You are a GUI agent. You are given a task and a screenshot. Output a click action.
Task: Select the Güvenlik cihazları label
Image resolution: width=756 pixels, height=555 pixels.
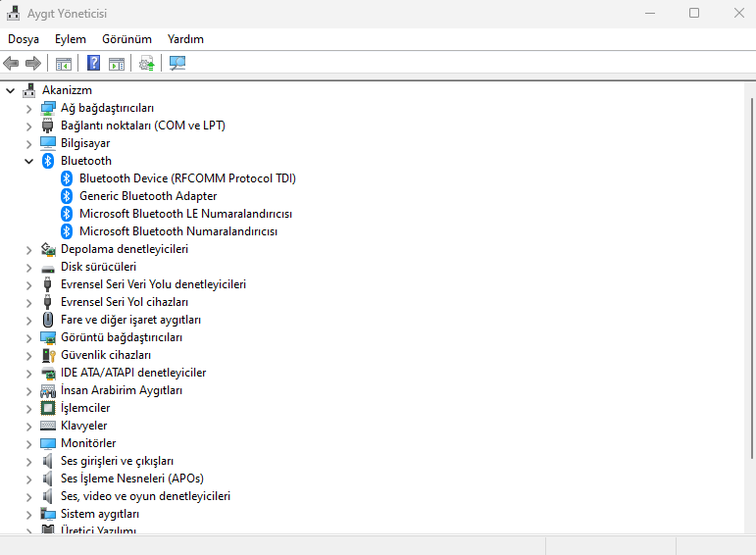point(106,355)
